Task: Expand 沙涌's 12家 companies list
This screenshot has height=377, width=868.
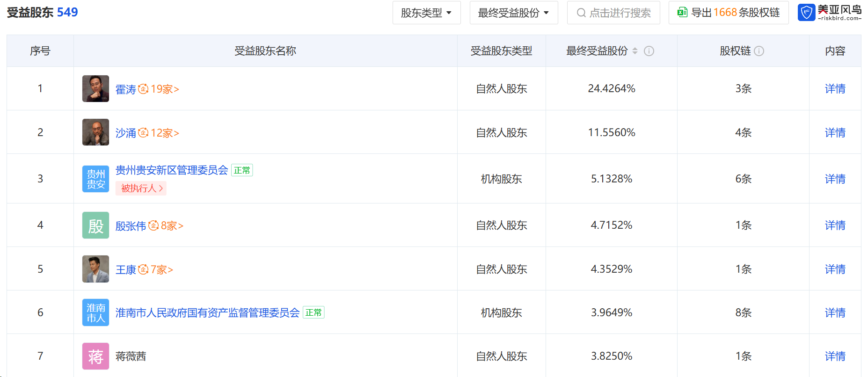Action: [165, 133]
